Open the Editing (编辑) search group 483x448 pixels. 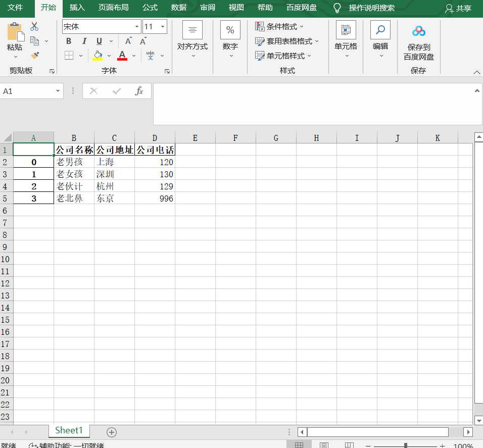pos(380,39)
